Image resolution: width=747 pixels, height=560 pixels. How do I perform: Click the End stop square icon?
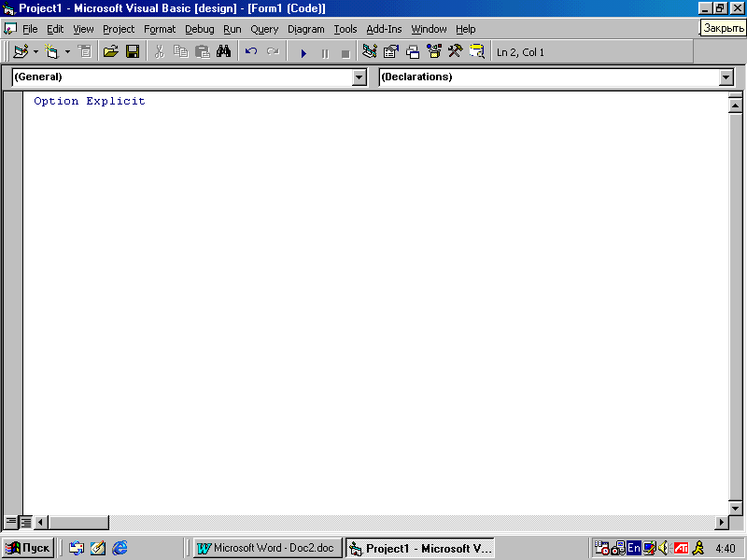[345, 54]
